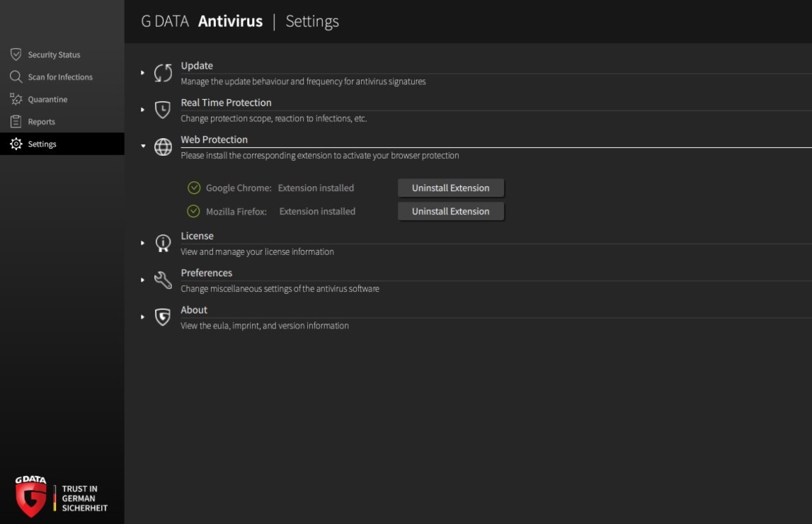Screen dimensions: 812x524
Task: Click the Preferences wrench icon
Action: 163,280
